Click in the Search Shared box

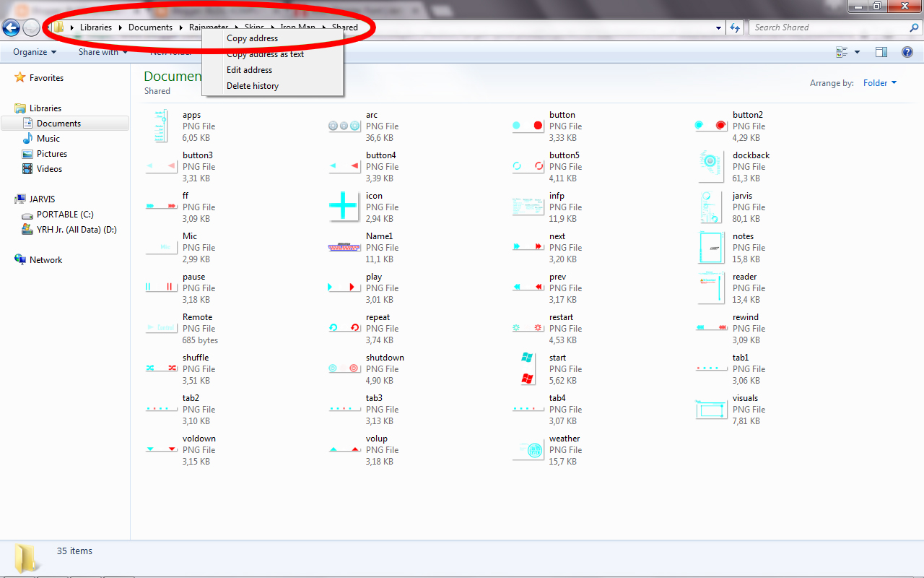point(829,27)
